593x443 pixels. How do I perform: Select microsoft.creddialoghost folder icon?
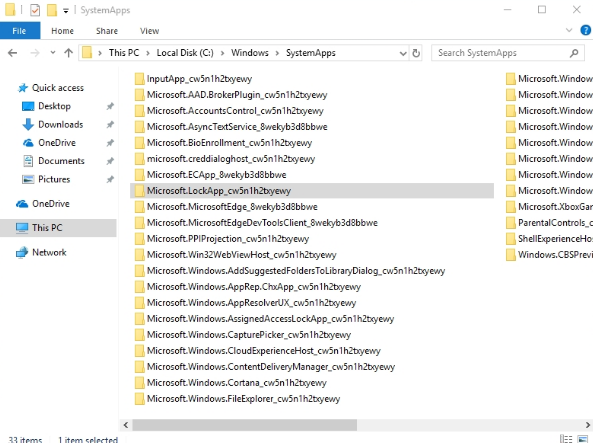[x=140, y=159]
